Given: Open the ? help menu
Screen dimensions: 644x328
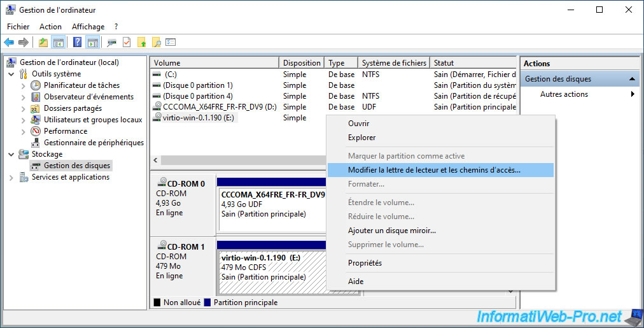Looking at the screenshot, I should [x=116, y=27].
